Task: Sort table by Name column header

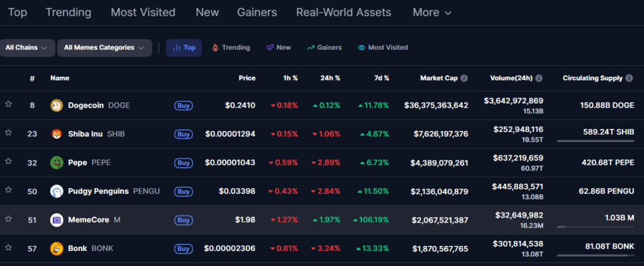Action: 60,78
